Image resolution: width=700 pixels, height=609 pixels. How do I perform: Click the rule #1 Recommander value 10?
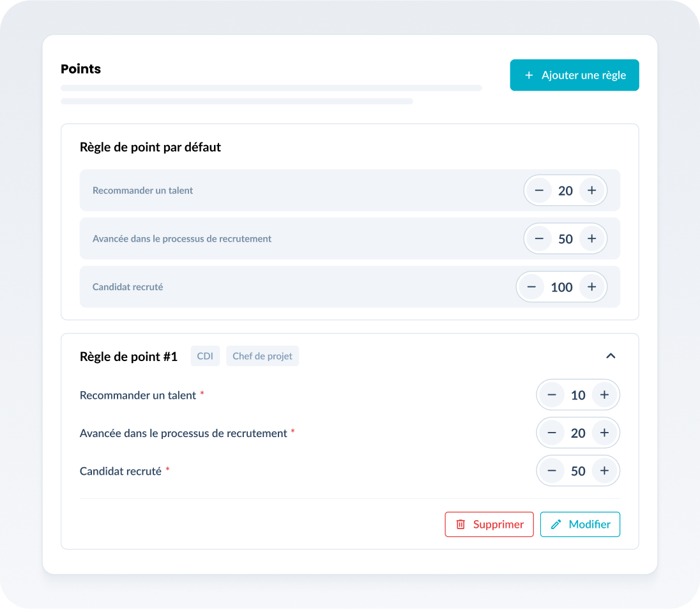coord(578,396)
